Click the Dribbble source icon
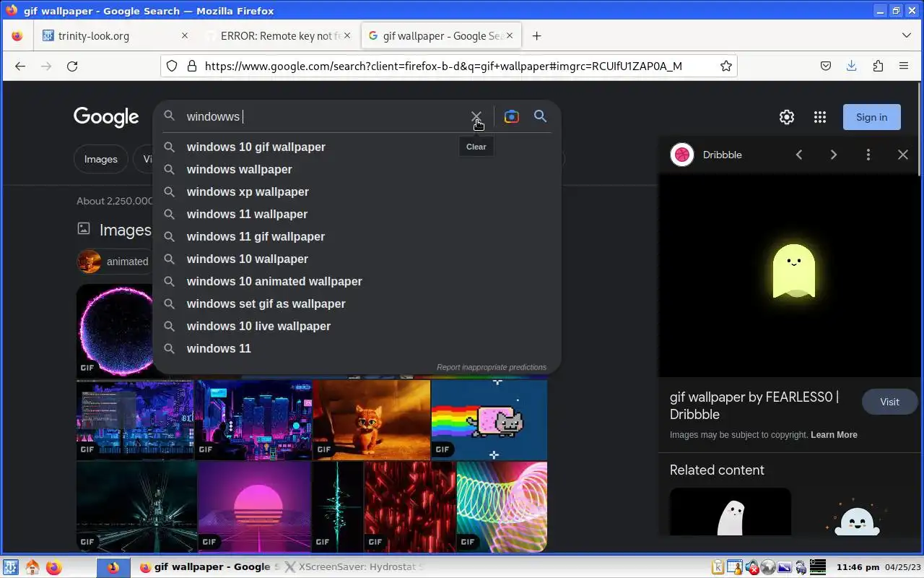The width and height of the screenshot is (924, 578). pos(682,155)
